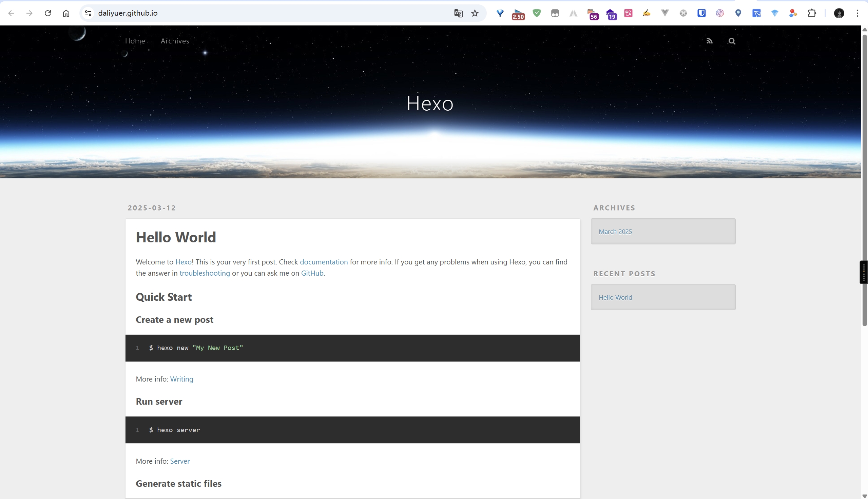Reload the current page
Image resolution: width=868 pixels, height=499 pixels.
tap(48, 13)
